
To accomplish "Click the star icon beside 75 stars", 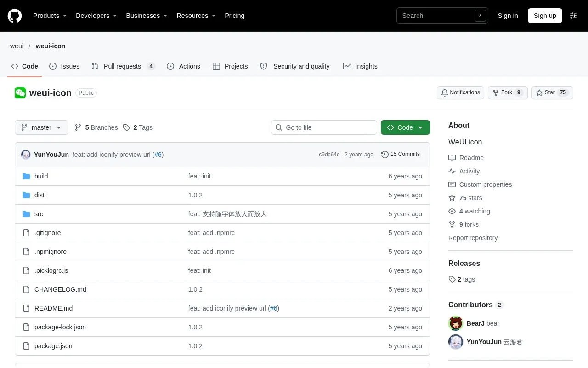I will pos(452,198).
